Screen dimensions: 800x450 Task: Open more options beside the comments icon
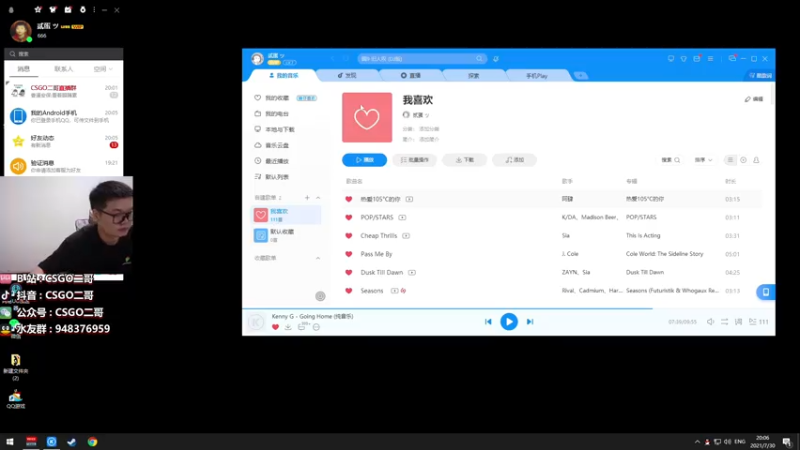point(316,327)
